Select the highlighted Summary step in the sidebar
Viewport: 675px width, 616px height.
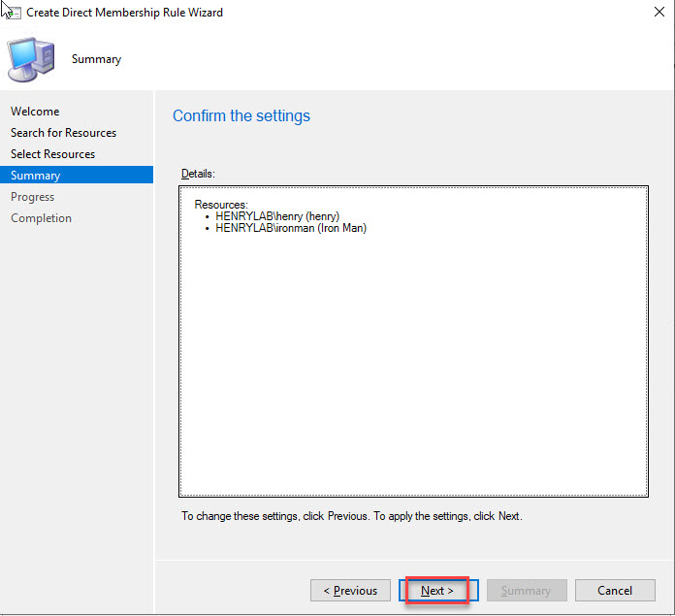click(36, 176)
